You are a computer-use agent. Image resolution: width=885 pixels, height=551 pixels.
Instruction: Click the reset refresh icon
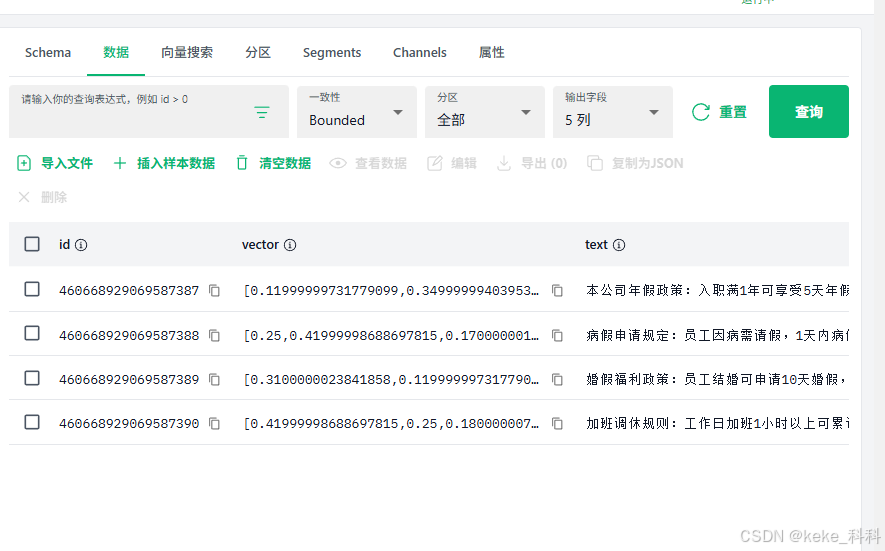700,112
